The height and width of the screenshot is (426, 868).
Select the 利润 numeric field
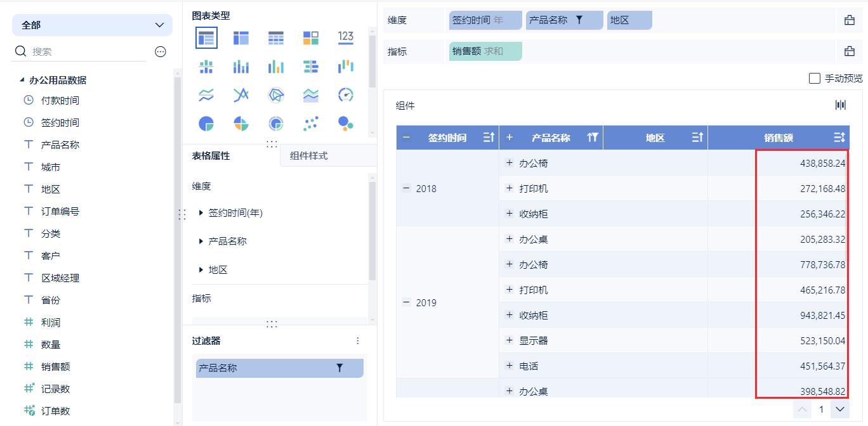click(51, 322)
